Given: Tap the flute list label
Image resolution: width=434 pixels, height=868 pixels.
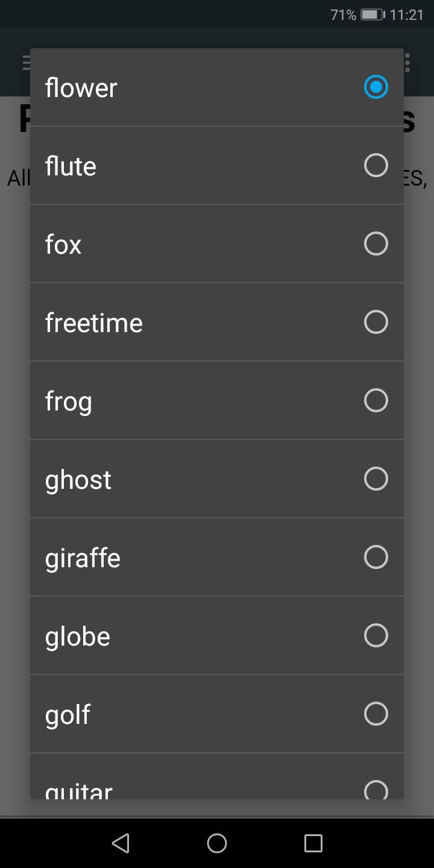Looking at the screenshot, I should [71, 166].
